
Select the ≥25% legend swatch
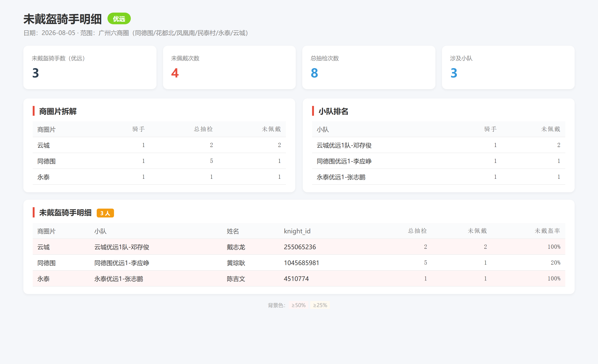(320, 305)
